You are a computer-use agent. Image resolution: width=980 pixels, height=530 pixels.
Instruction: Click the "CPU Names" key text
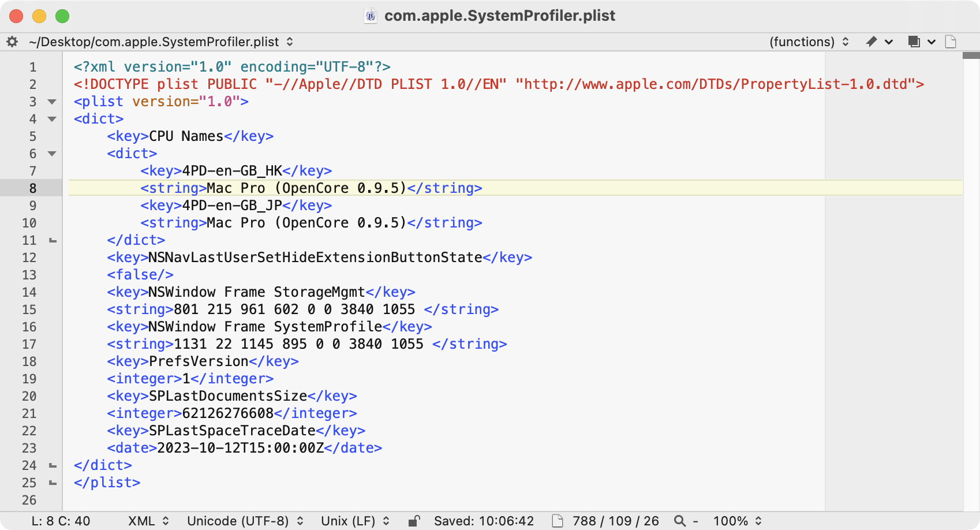click(186, 136)
